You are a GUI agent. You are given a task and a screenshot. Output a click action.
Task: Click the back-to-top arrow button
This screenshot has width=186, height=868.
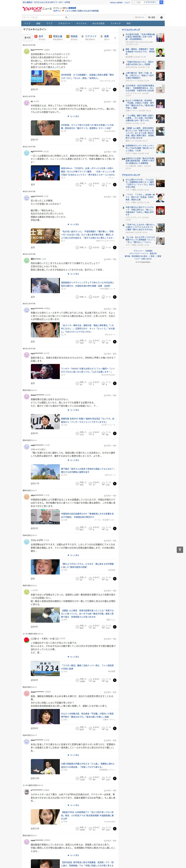click(180, 550)
